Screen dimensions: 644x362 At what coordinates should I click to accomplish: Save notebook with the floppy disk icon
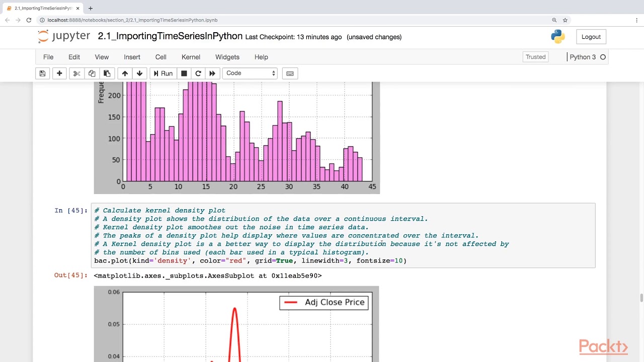pyautogui.click(x=43, y=73)
